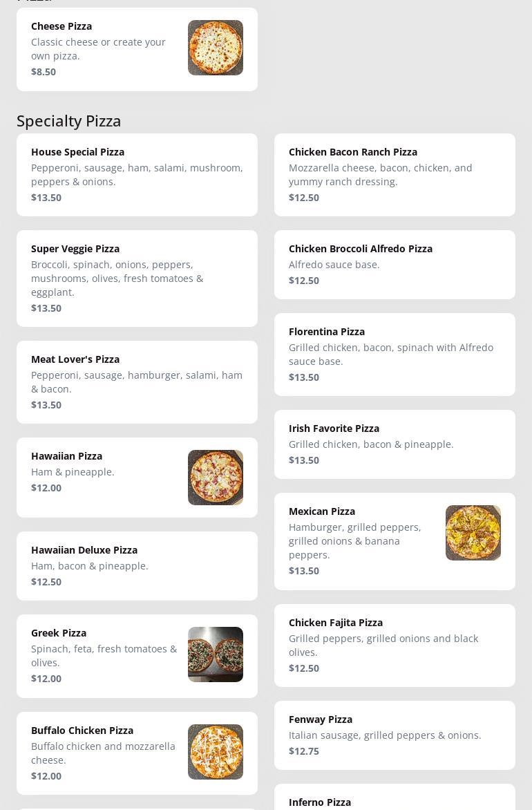
Task: Select House Special Pizza item
Action: coord(137,175)
